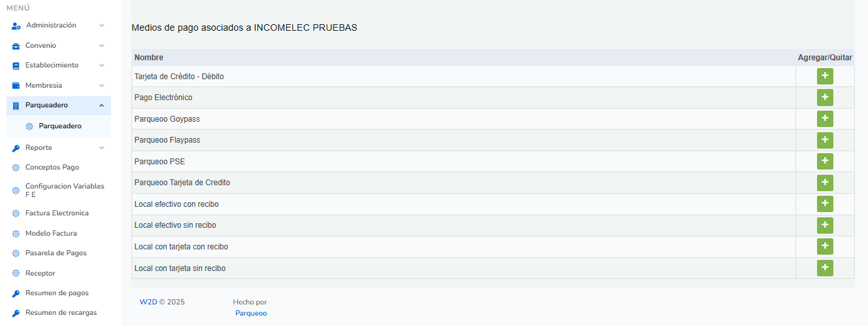Expand the Administración menu chevron
Viewport: 868px width, 326px height.
pyautogui.click(x=101, y=26)
